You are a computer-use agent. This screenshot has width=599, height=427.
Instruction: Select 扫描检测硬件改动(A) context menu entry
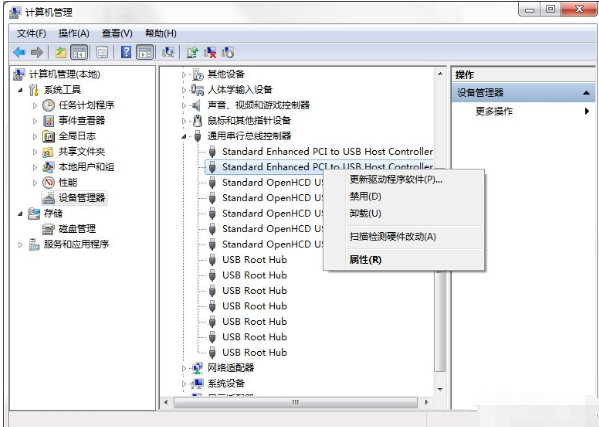point(404,236)
